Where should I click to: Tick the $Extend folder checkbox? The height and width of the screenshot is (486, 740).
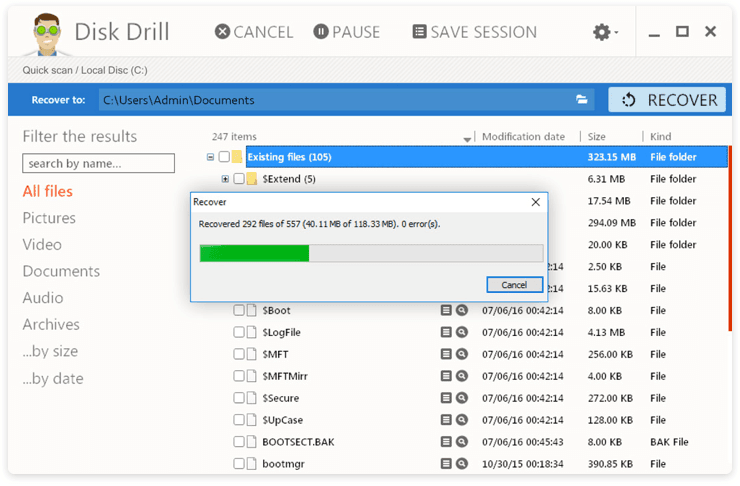click(x=239, y=178)
